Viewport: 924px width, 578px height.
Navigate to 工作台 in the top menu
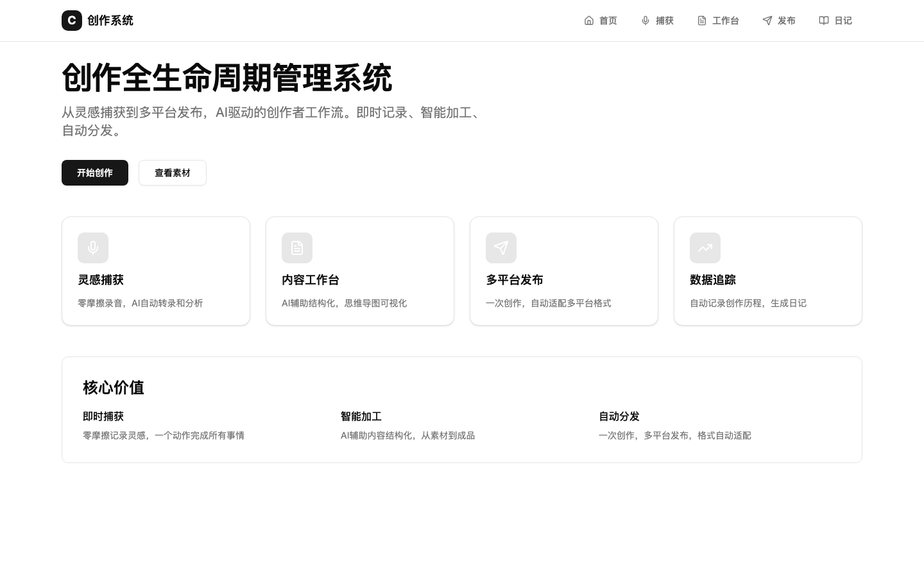click(x=725, y=21)
